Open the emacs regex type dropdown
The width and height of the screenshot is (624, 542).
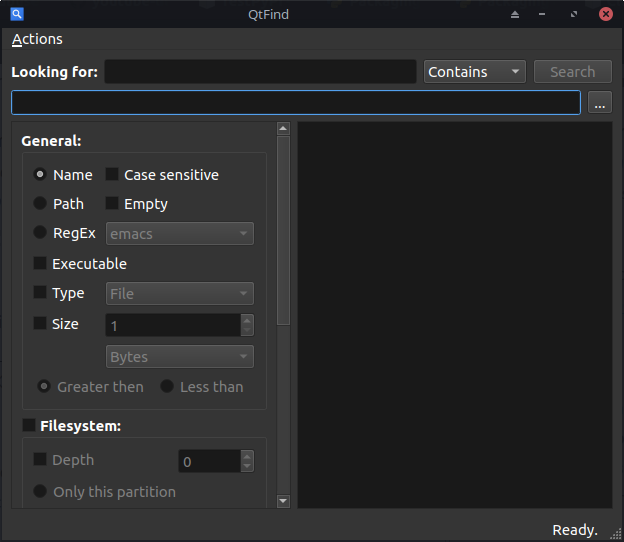point(179,234)
